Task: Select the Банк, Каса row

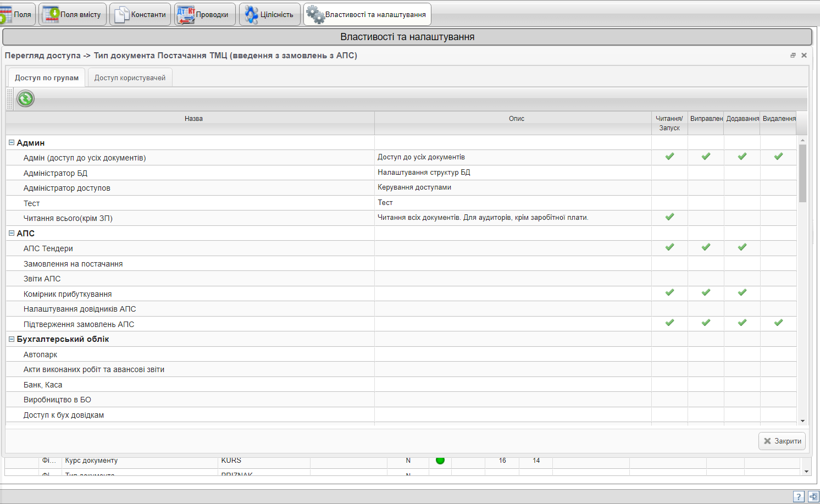Action: click(x=401, y=384)
